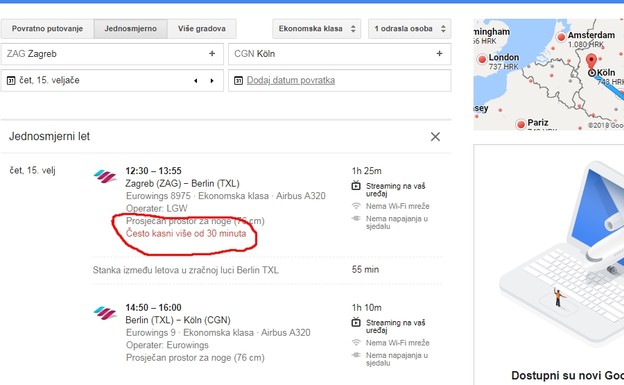Add another destination with plus next to Köln
The width and height of the screenshot is (624, 385).
tap(439, 53)
